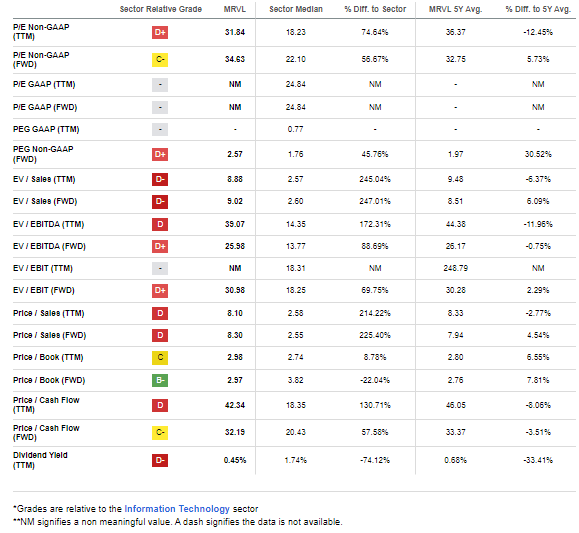The height and width of the screenshot is (533, 579).
Task: Click the grey dash badge for EV / EBIT (TTM)
Action: [x=160, y=269]
